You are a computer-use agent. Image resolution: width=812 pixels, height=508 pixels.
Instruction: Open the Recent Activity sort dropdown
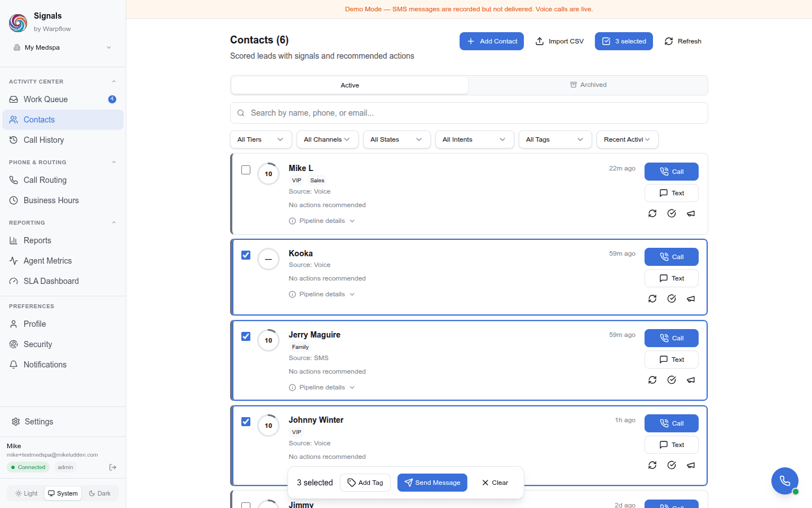coord(627,139)
